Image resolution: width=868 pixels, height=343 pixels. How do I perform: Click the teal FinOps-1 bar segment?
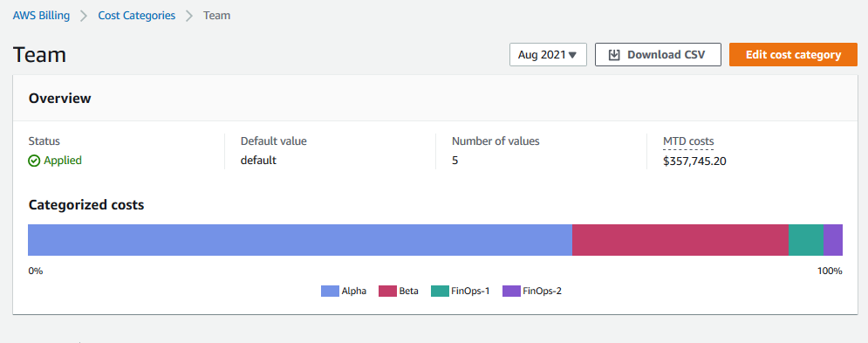(x=806, y=240)
